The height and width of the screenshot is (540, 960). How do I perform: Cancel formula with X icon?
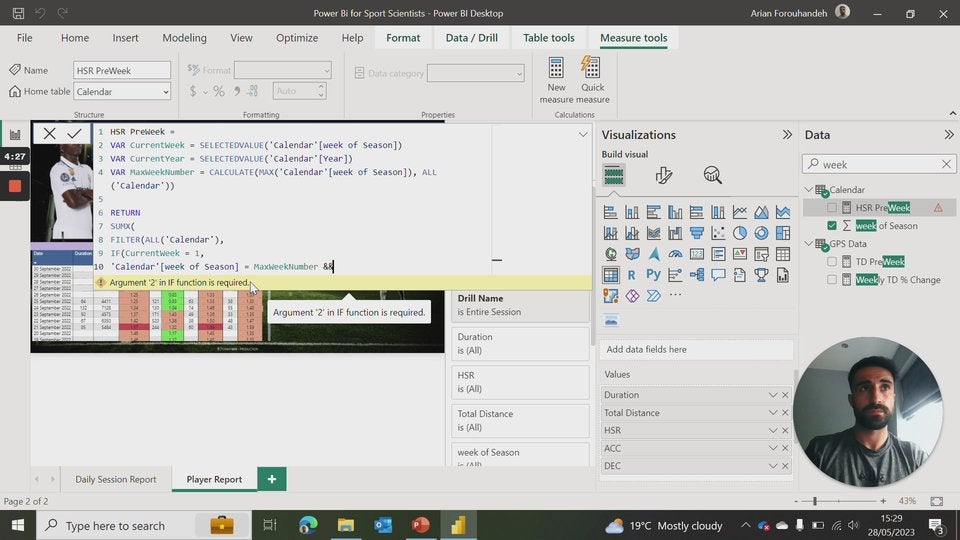click(50, 133)
